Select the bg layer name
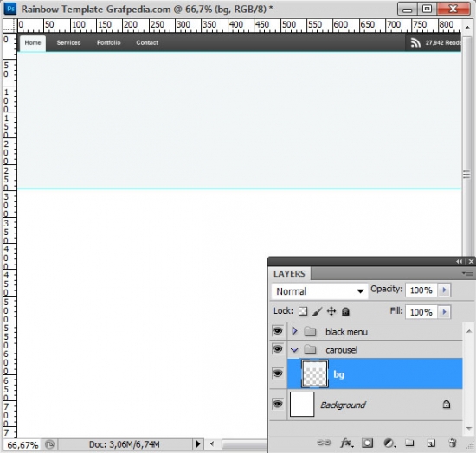The image size is (476, 453). point(338,374)
